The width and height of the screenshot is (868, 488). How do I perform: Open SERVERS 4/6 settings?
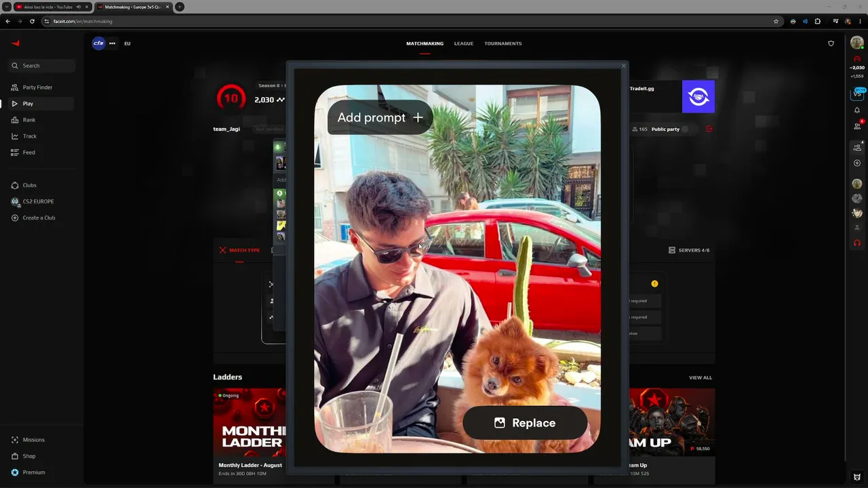click(689, 250)
